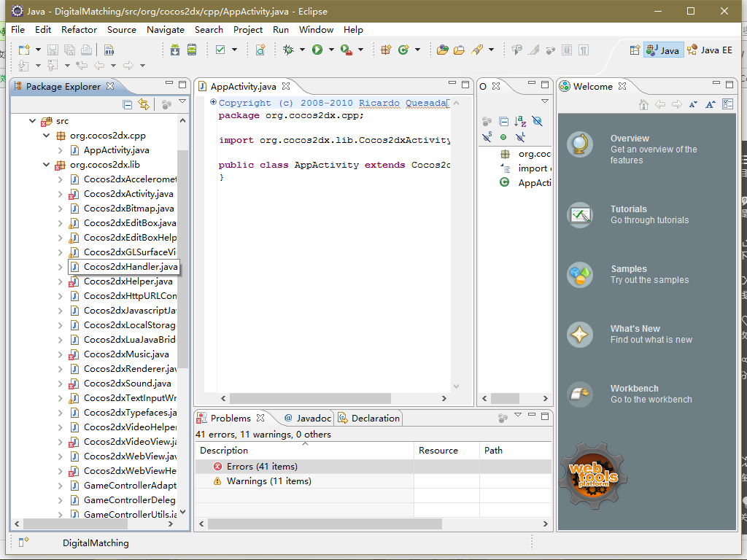Open dropdown arrow beside Run button
Screen dimensions: 747x560
coord(331,50)
